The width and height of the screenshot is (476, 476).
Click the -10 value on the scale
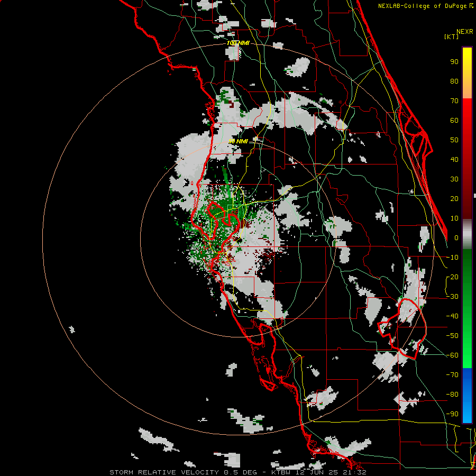pyautogui.click(x=452, y=258)
